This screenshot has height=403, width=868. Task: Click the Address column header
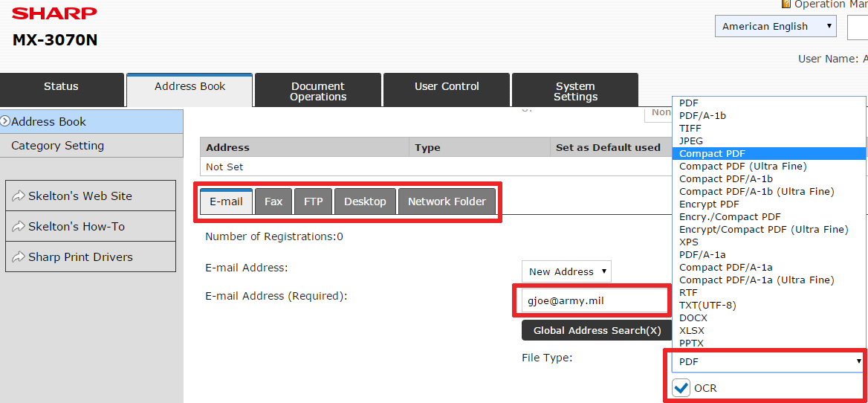coord(305,147)
